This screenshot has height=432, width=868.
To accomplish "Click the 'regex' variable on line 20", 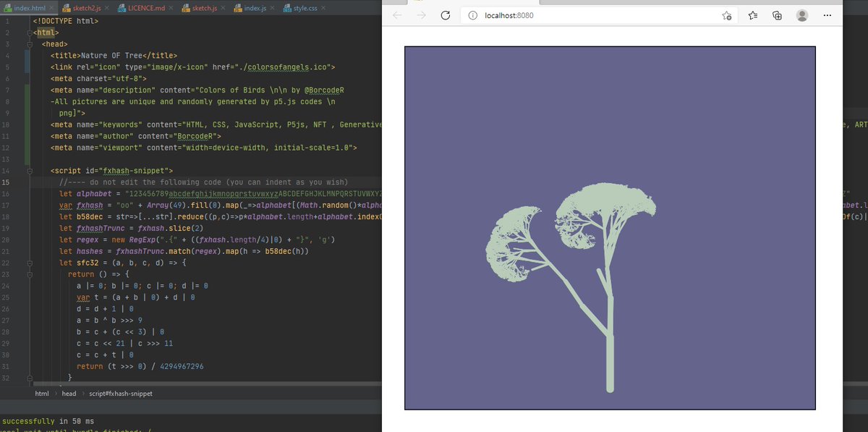I will tap(88, 240).
